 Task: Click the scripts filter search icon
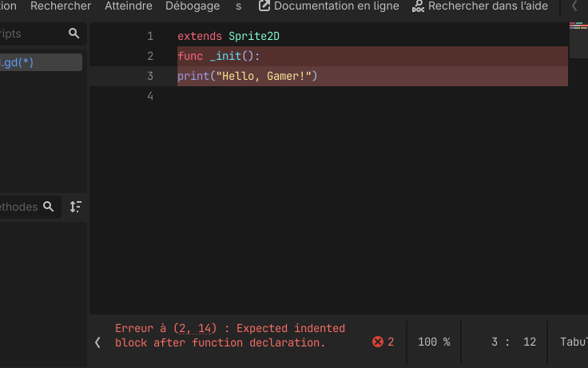[73, 34]
